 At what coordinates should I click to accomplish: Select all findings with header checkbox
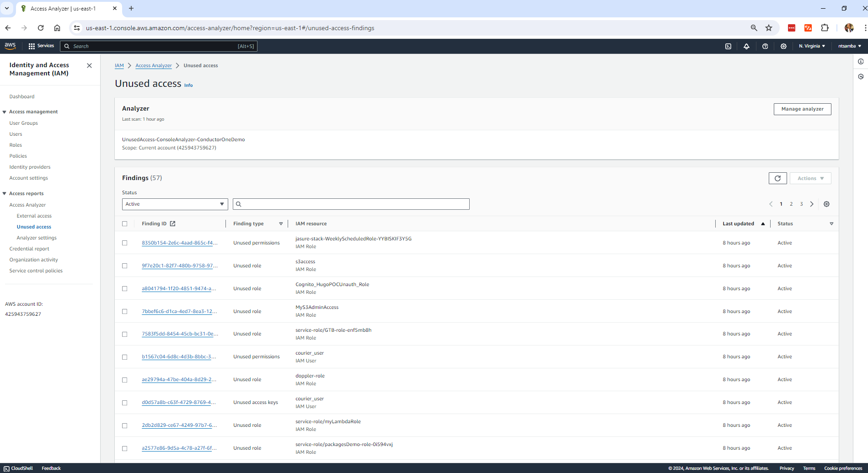click(125, 224)
